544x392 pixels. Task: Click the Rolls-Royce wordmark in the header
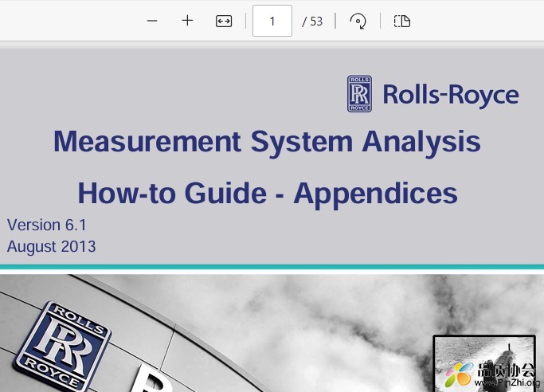tap(451, 95)
